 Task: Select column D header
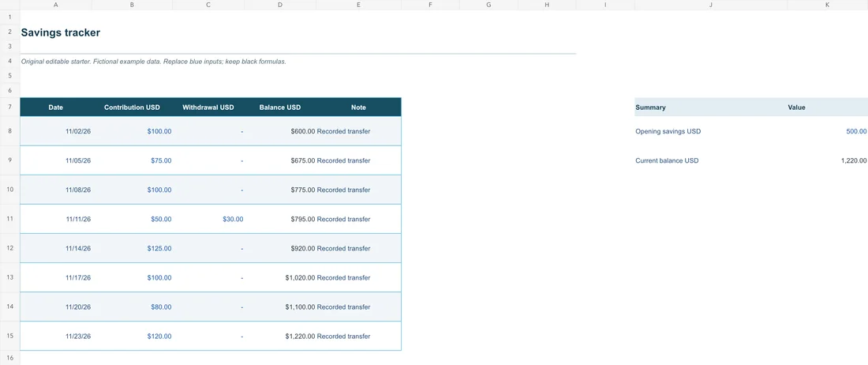point(280,5)
